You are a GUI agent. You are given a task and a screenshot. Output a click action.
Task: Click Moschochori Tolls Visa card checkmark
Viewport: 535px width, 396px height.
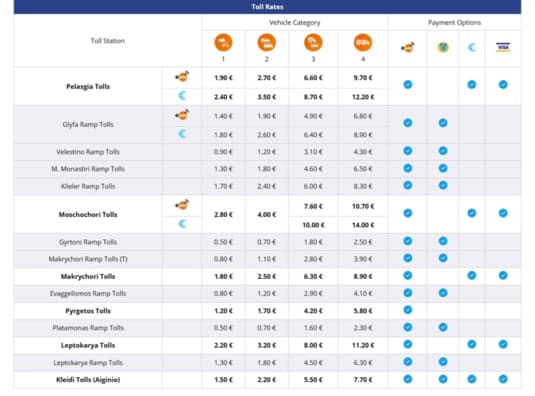(503, 213)
